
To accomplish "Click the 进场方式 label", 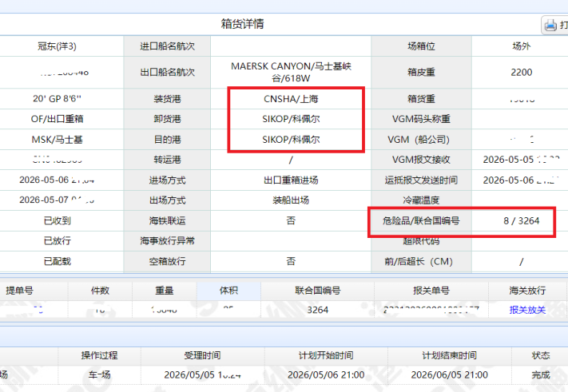I will (167, 180).
